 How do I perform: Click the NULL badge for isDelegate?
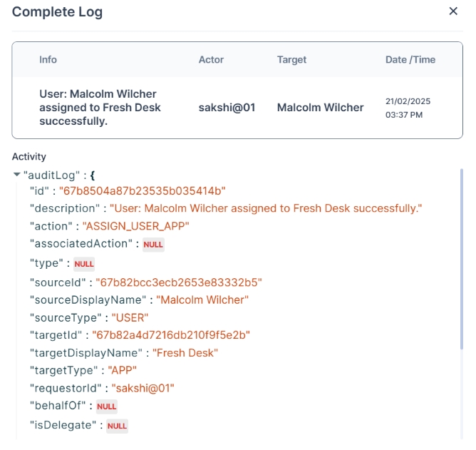click(117, 426)
